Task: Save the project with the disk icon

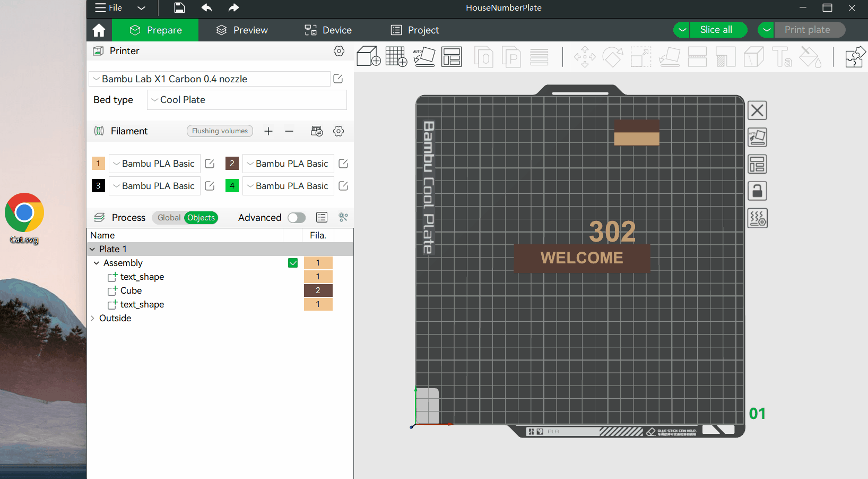Action: coord(179,8)
